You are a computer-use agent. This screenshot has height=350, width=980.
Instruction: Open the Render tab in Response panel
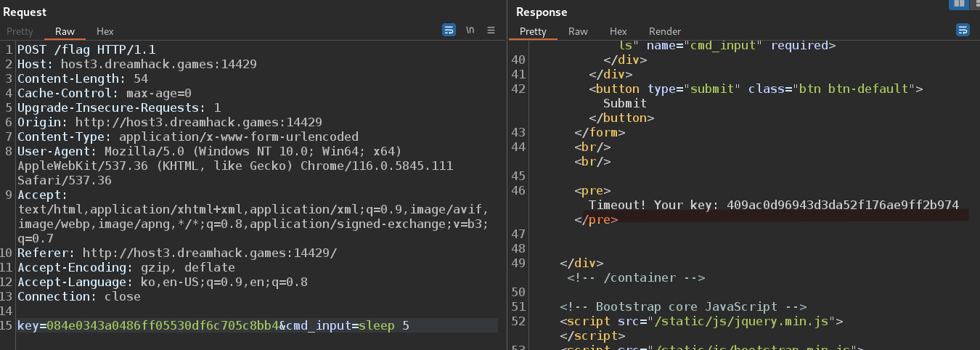[665, 31]
